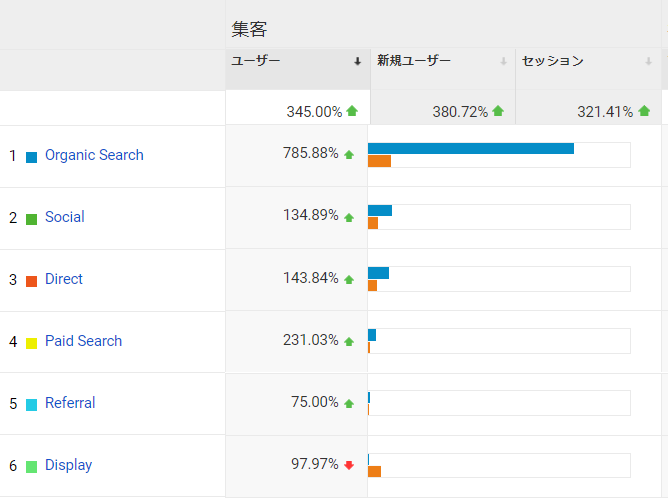Click green Social color swatch
Image resolution: width=668 pixels, height=504 pixels.
(32, 219)
